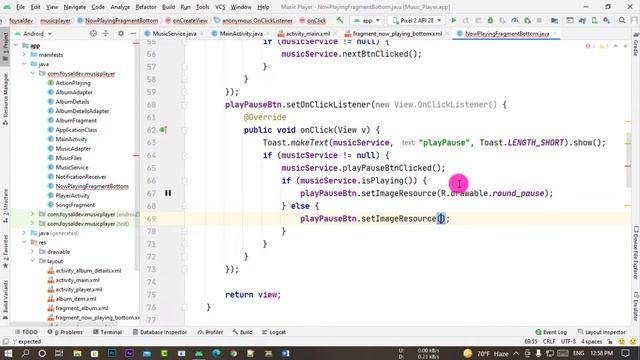Screen dimensions: 640x360
Task: Open the Logcat tool window
Action: [x=274, y=332]
